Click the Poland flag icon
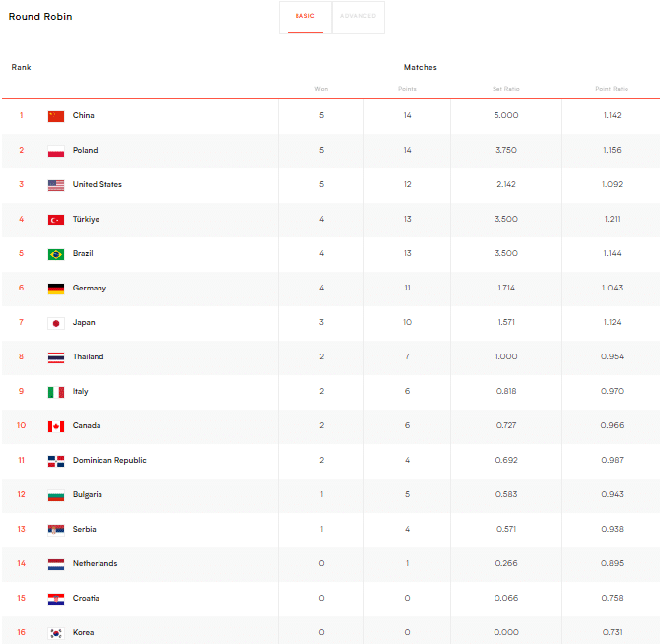 [x=56, y=151]
